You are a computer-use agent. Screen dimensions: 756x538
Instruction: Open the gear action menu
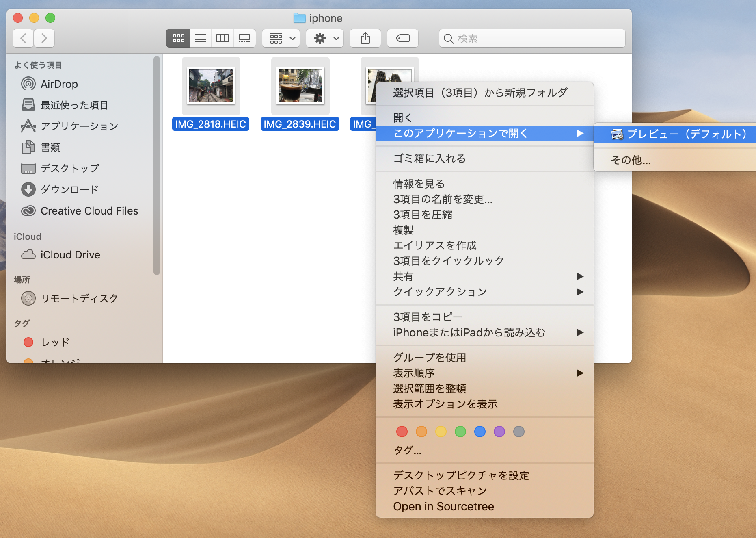pos(325,38)
